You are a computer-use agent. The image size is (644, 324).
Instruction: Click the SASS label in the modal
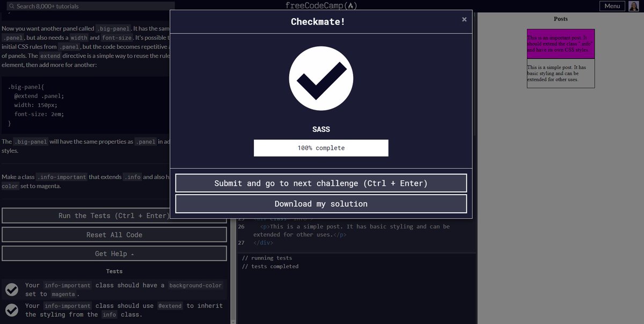[321, 129]
